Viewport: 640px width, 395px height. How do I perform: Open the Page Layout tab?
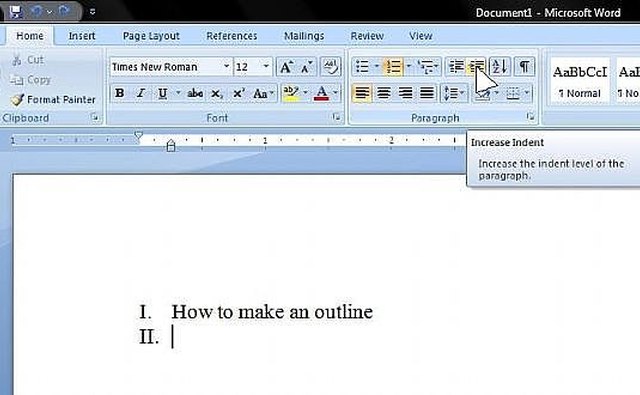151,36
